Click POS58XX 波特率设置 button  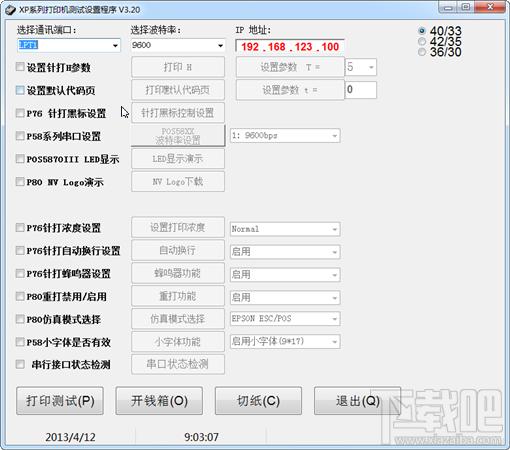[x=178, y=136]
